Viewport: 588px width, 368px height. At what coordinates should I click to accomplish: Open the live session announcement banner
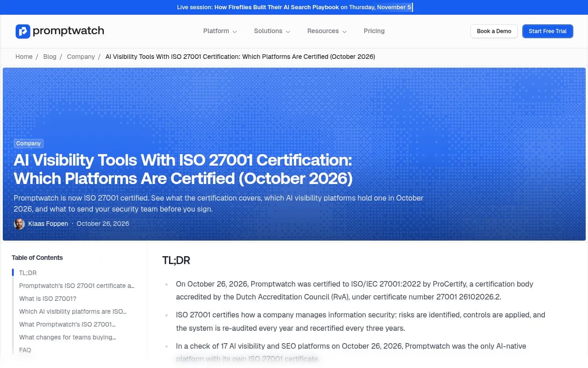(x=294, y=7)
